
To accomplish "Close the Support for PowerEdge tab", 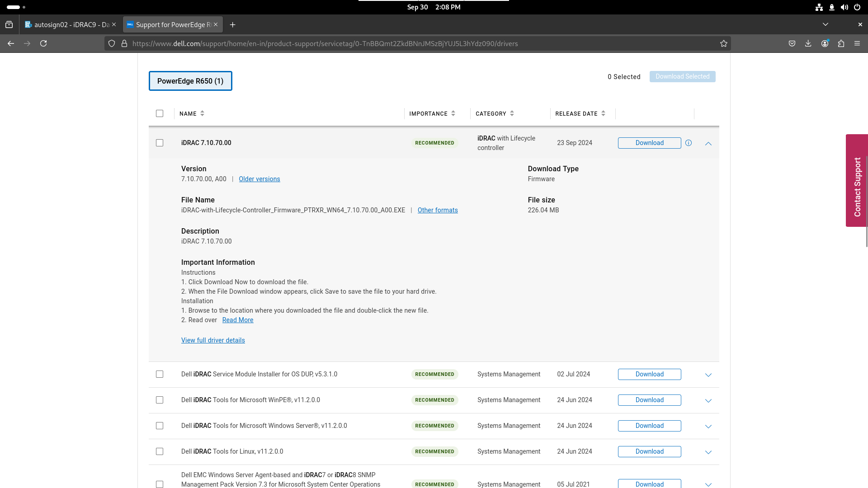I will pos(216,24).
